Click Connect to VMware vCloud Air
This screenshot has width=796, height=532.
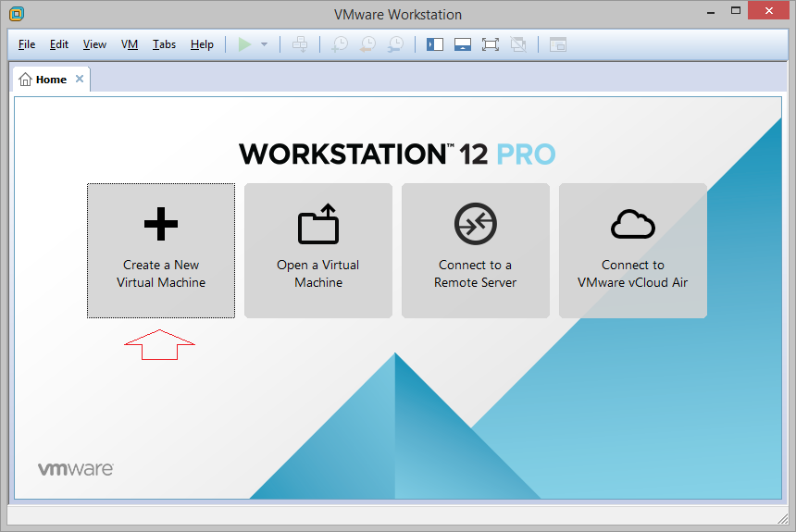tap(633, 251)
